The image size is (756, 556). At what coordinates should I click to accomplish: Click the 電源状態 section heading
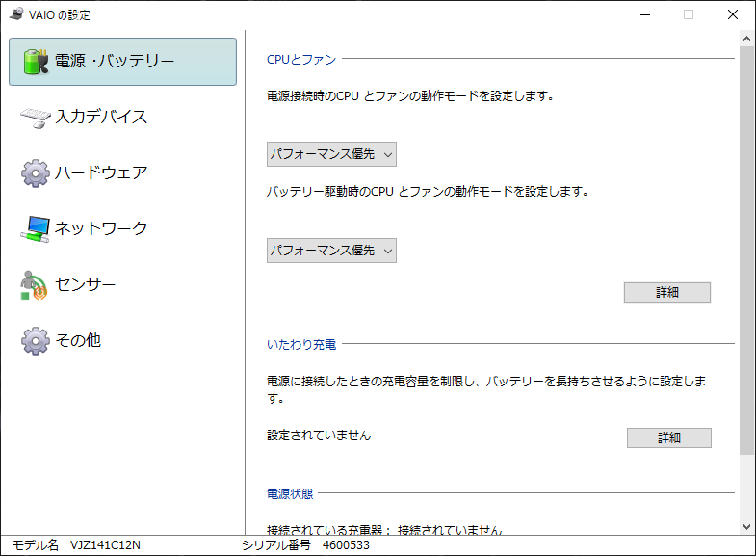(290, 493)
